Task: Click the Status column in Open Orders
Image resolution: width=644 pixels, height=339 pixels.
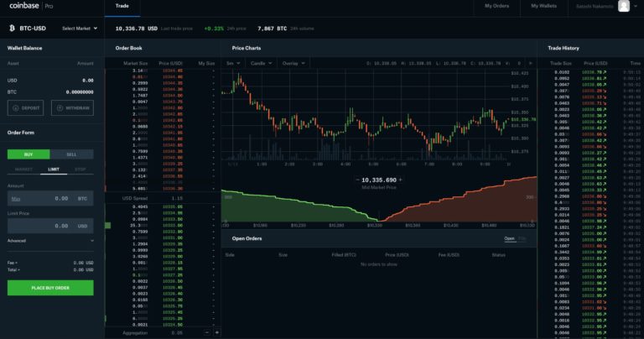Action: coord(498,255)
